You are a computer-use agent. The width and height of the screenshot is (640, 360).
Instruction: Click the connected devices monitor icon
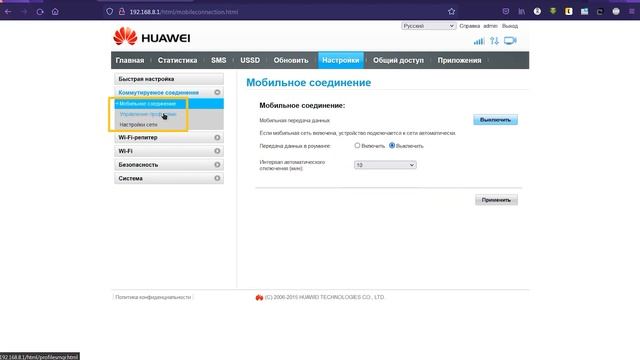point(510,41)
